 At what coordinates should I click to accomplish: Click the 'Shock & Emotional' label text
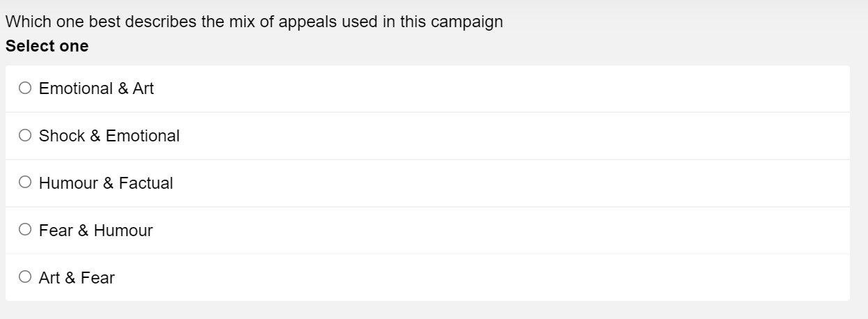[109, 136]
